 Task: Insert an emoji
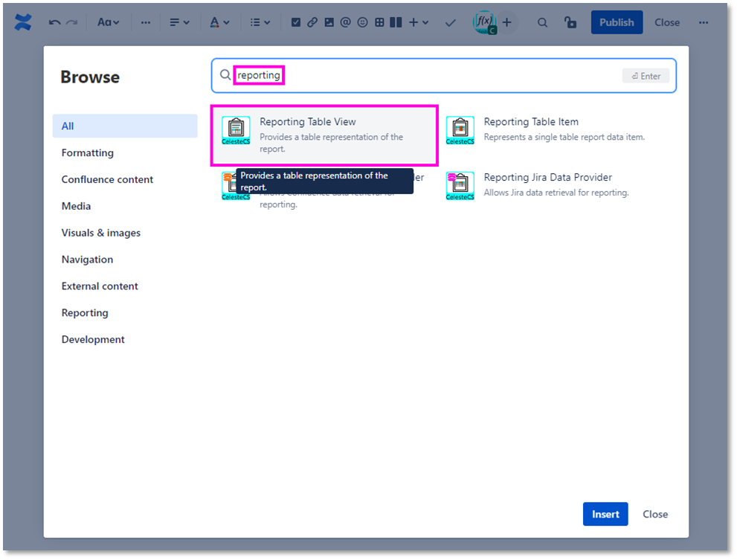(x=362, y=22)
